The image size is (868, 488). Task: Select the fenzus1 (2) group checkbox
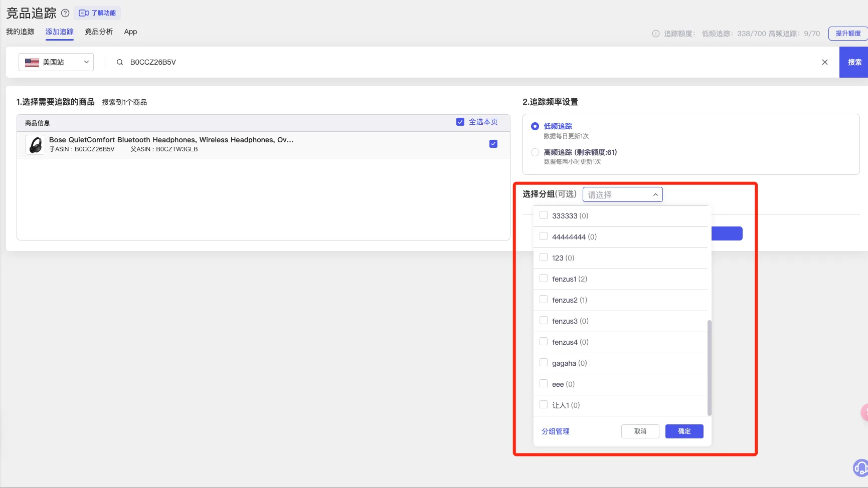(544, 279)
